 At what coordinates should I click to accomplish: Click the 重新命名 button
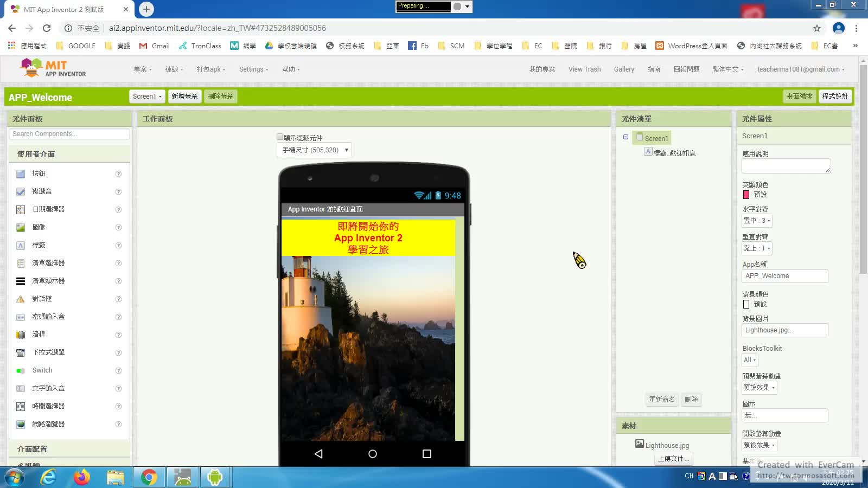[662, 400]
